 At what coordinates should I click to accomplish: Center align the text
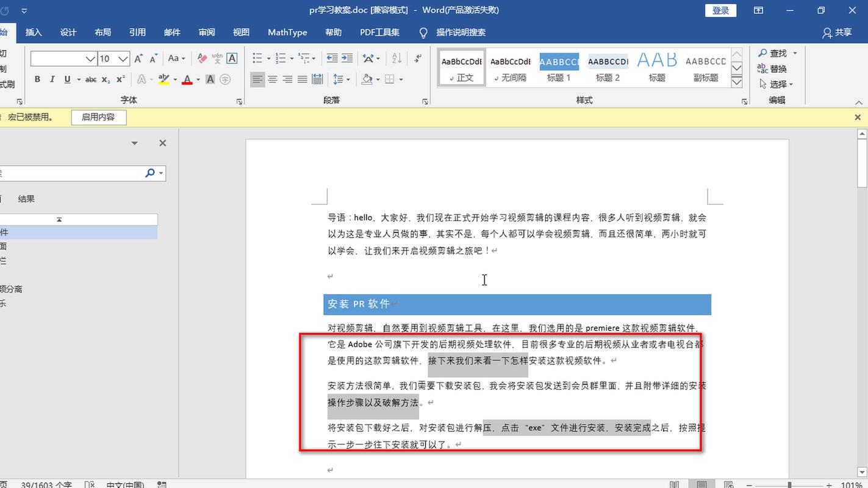pos(273,79)
